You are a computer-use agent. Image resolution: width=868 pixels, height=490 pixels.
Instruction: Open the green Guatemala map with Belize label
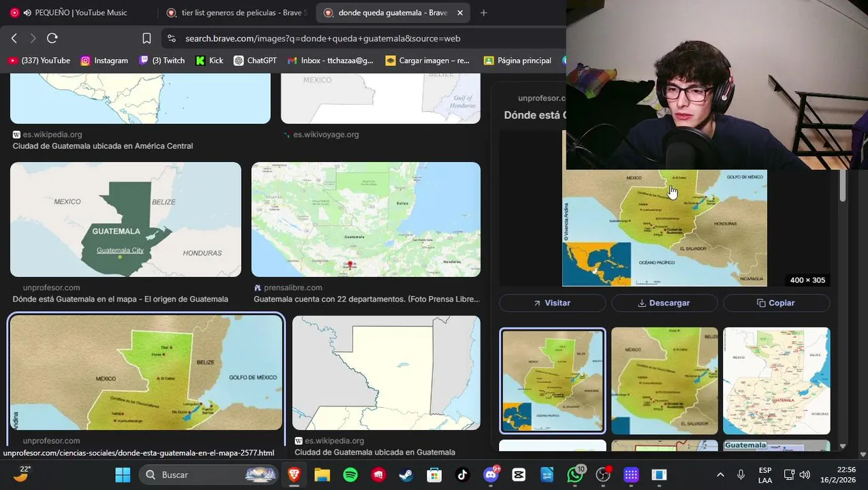[x=125, y=219]
